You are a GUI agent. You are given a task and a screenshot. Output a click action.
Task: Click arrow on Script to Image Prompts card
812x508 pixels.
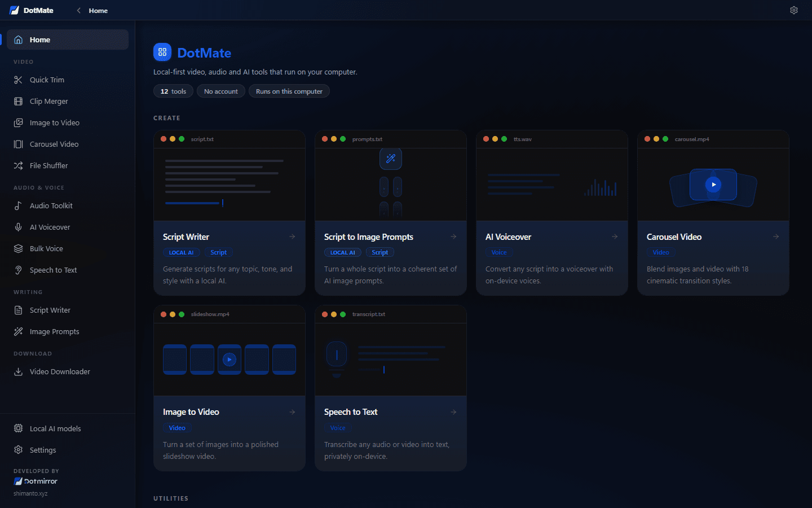pos(453,237)
